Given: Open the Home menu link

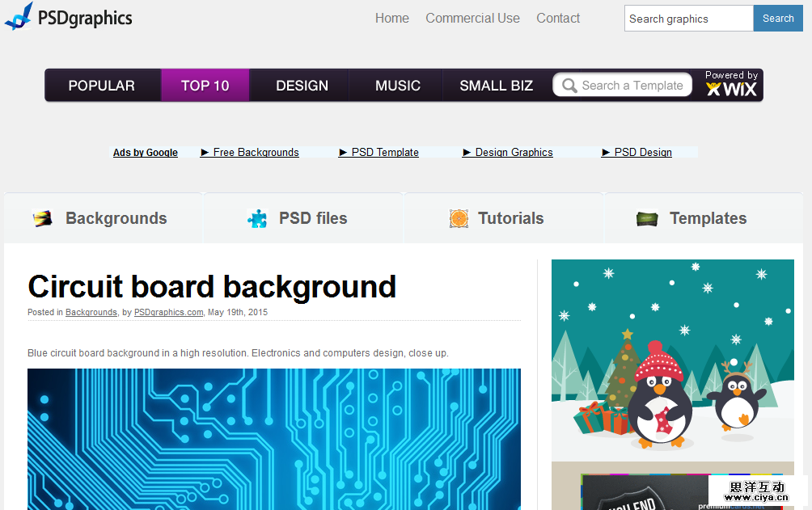Looking at the screenshot, I should point(391,19).
